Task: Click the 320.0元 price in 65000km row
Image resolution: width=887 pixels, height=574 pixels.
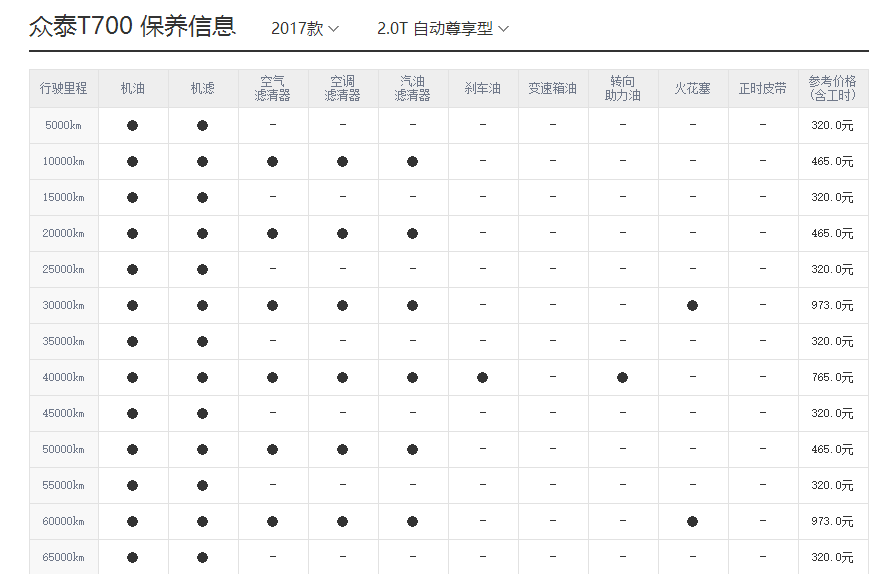Action: point(832,557)
